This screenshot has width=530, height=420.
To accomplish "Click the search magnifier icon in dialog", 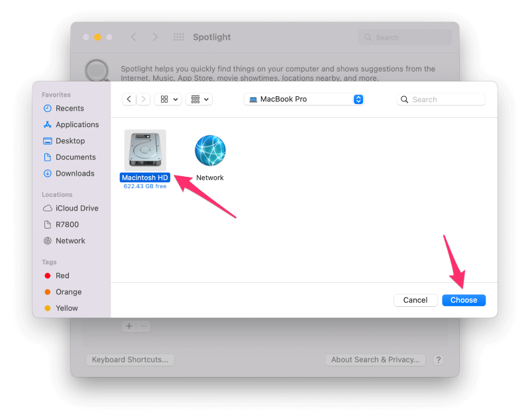I will 404,99.
